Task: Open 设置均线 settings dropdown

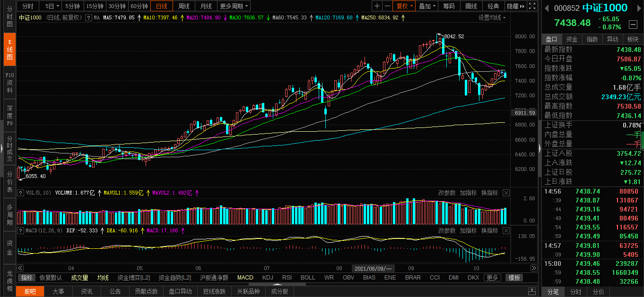Action: tap(492, 17)
